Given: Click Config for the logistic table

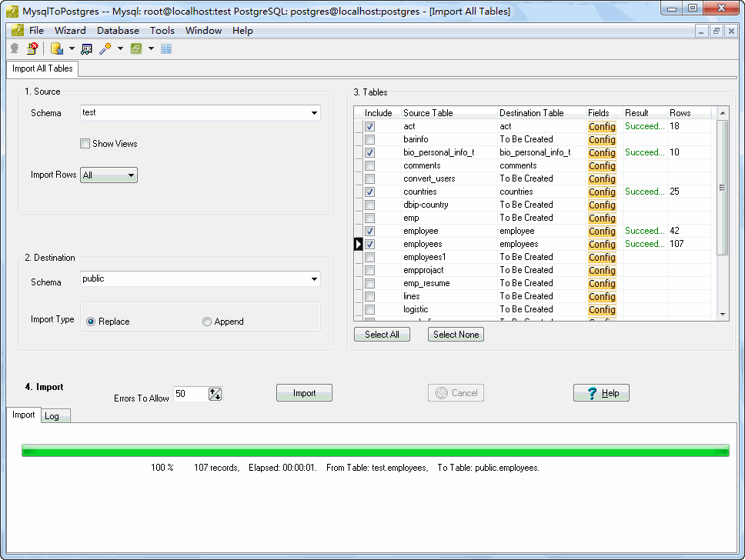Looking at the screenshot, I should pyautogui.click(x=602, y=309).
